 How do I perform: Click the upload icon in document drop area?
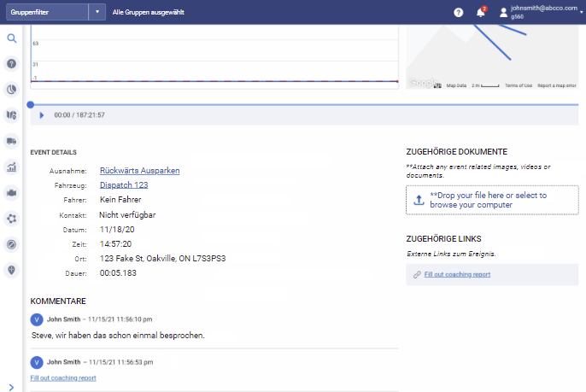[419, 200]
